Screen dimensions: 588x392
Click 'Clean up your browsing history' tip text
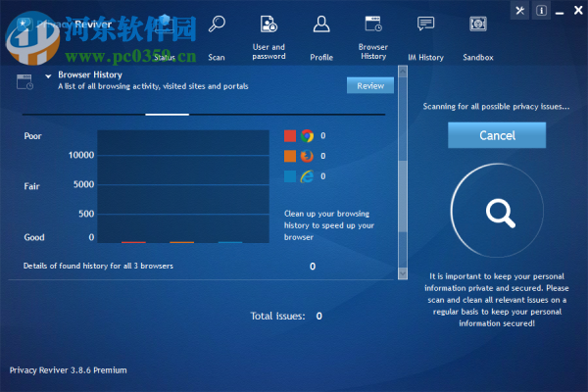click(x=329, y=225)
